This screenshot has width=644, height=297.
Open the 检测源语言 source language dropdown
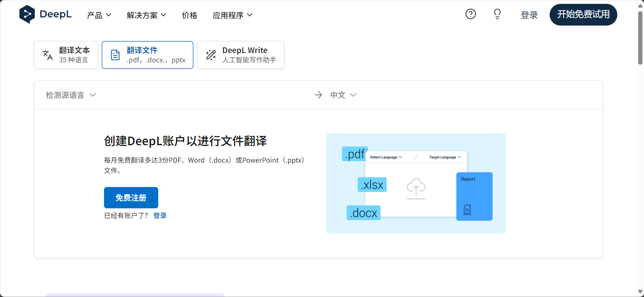[71, 95]
